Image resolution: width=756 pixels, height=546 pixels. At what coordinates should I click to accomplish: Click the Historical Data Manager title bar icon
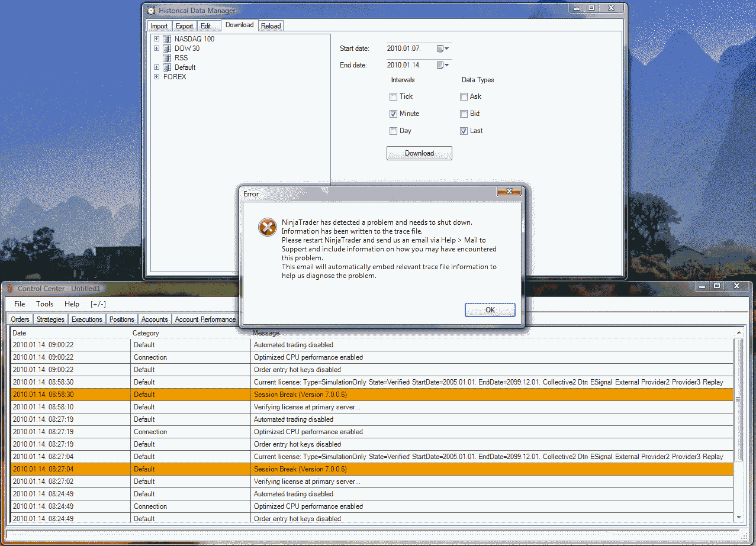coord(152,10)
